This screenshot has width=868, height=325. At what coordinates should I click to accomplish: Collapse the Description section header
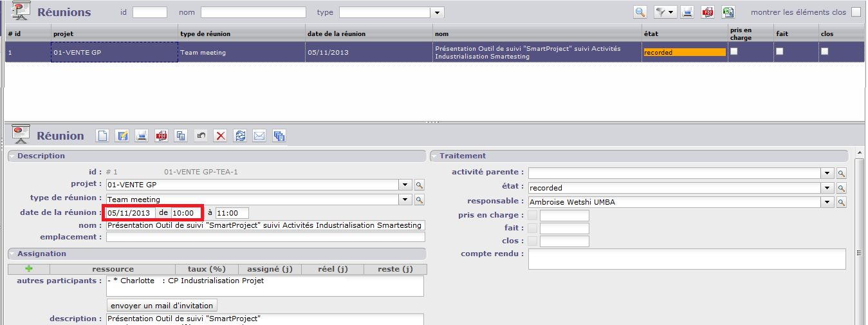coord(13,156)
